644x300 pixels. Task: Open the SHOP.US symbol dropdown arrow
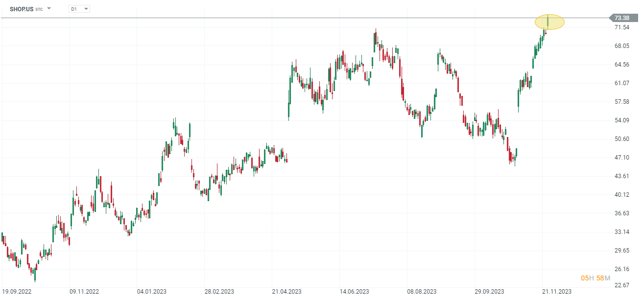pyautogui.click(x=49, y=9)
